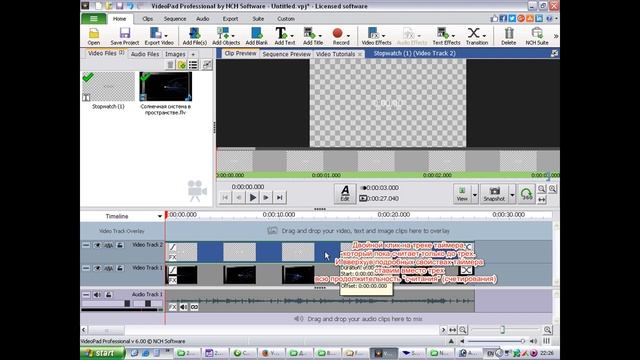Expand the Add Text dropdown arrow
Image resolution: width=640 pixels, height=360 pixels.
coord(291,36)
